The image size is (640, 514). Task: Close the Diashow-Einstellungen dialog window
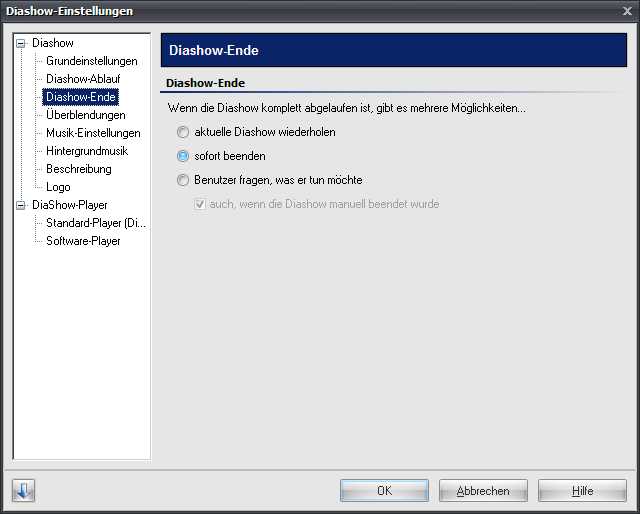click(x=626, y=11)
